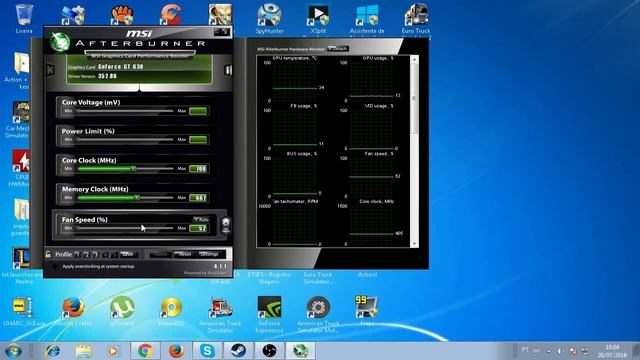640x360 pixels.
Task: Open the CPUID HWMonitor desktop shortcut
Action: point(20,168)
